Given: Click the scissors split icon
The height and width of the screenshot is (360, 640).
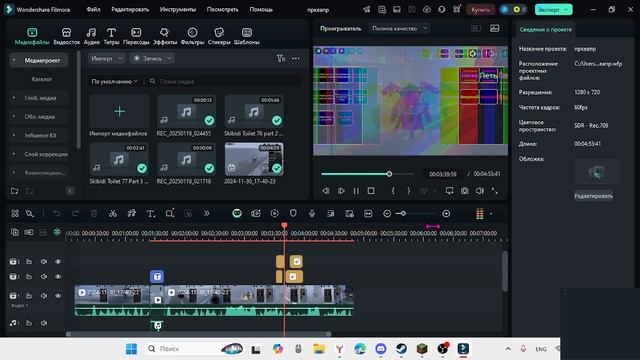Looking at the screenshot, I should click(x=113, y=213).
